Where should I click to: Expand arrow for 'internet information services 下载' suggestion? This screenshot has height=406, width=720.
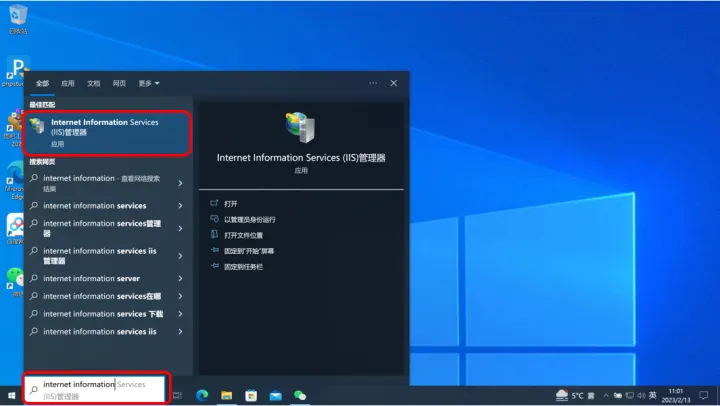tap(180, 314)
